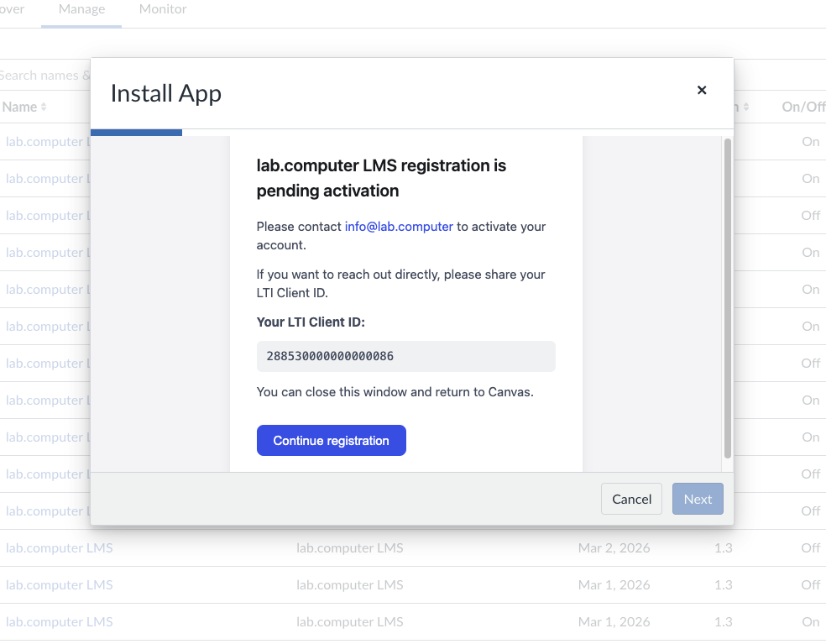Switch to the Manage tab
The width and height of the screenshot is (826, 644).
[81, 9]
